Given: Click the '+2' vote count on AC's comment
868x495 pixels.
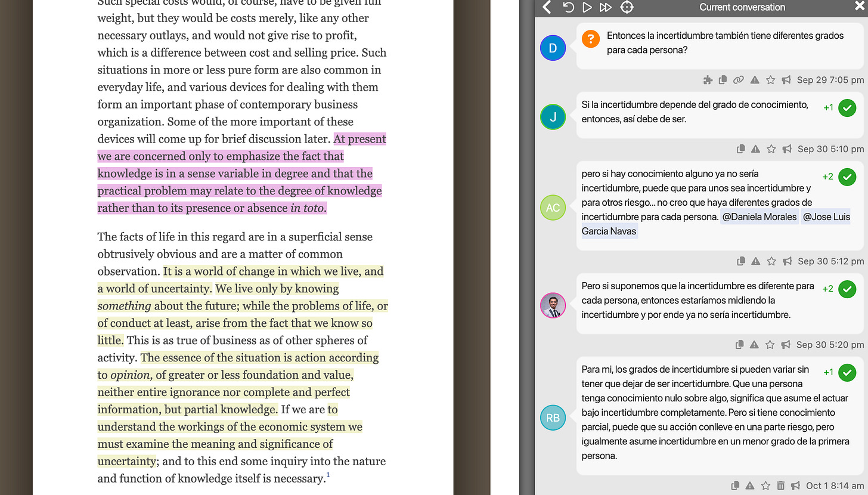Looking at the screenshot, I should coord(827,177).
